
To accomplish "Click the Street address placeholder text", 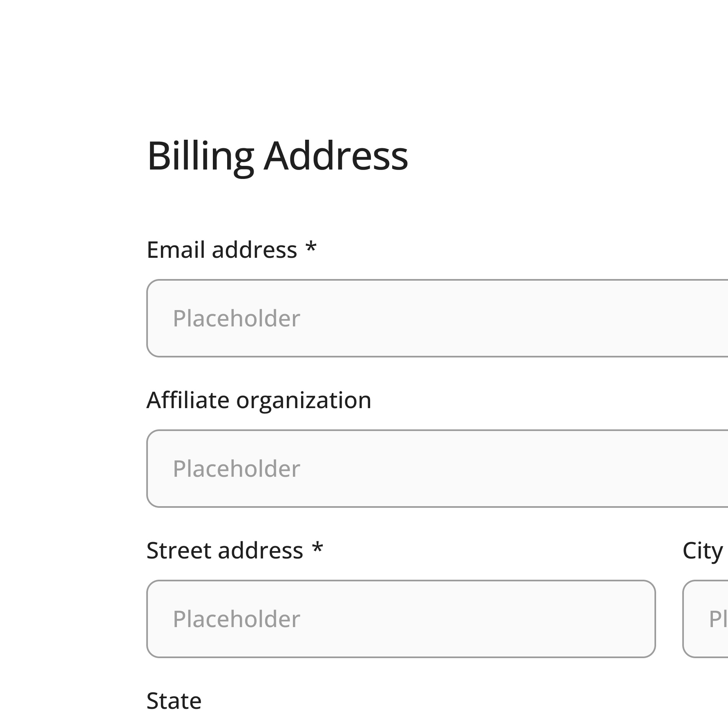I will [237, 619].
